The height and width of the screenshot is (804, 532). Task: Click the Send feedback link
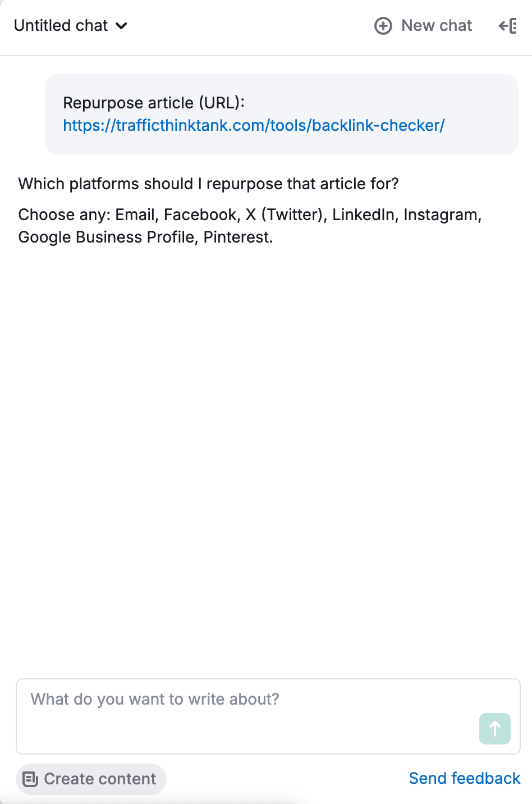pyautogui.click(x=464, y=778)
